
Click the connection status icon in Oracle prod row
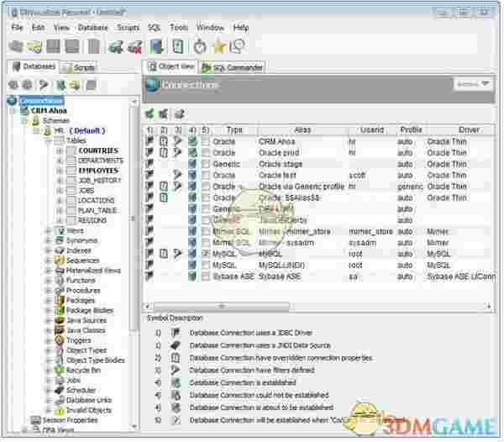pyautogui.click(x=192, y=153)
